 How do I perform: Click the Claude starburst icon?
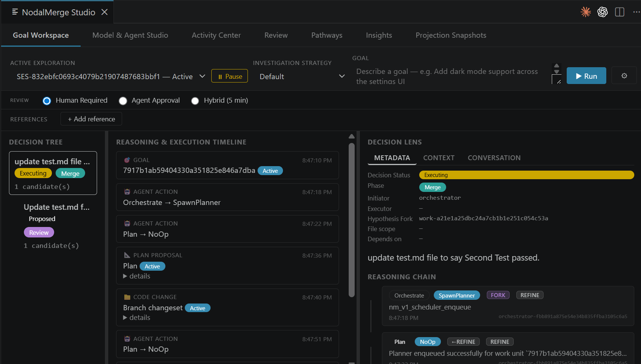[586, 12]
